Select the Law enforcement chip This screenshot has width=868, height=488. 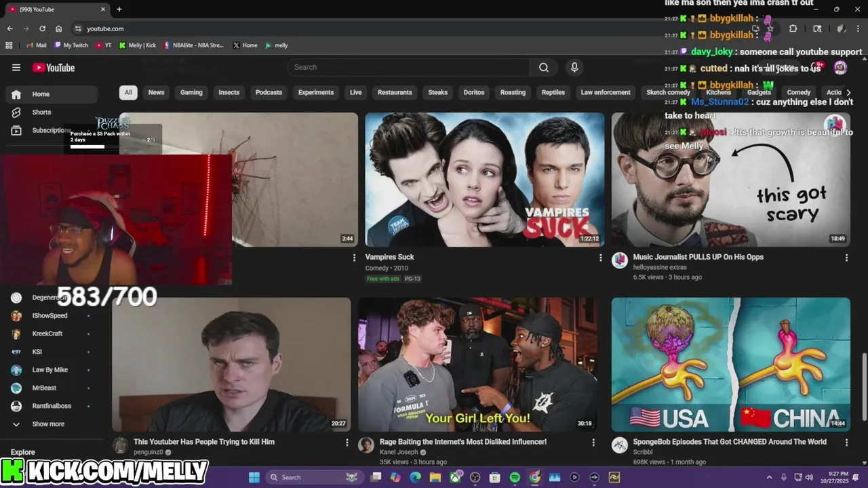pos(606,92)
